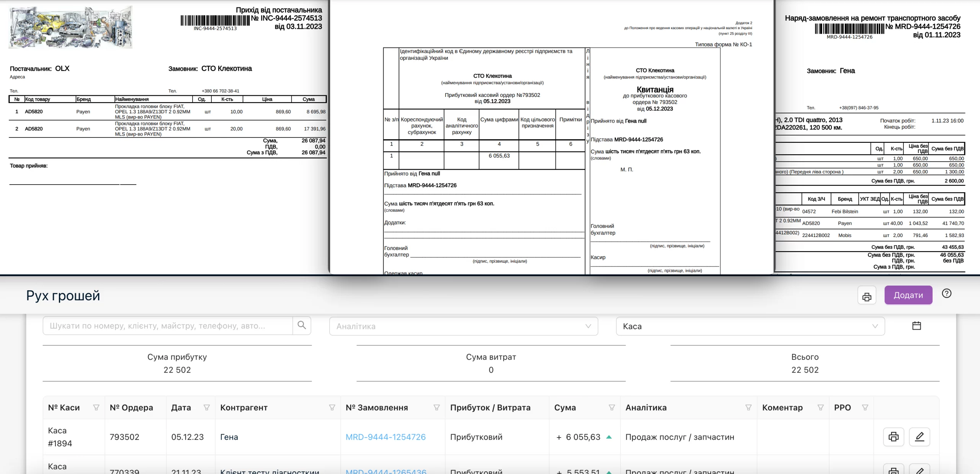This screenshot has height=474, width=980.
Task: Click phone +380 66 702-38-41
Action: [x=220, y=91]
